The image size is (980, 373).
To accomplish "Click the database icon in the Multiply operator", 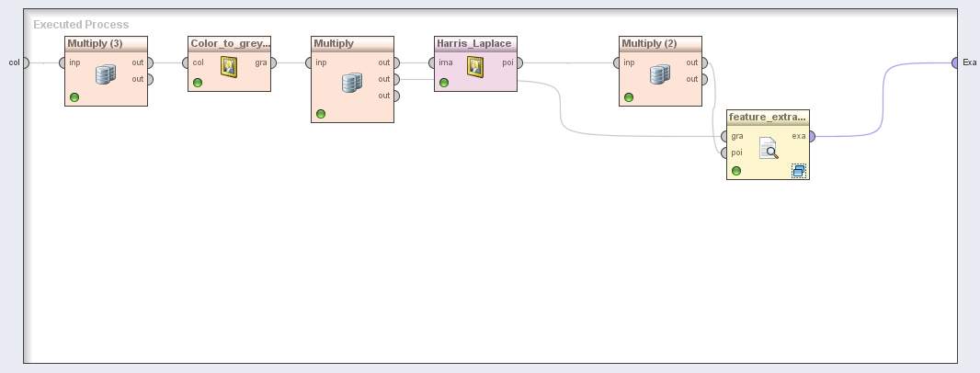I will point(351,83).
